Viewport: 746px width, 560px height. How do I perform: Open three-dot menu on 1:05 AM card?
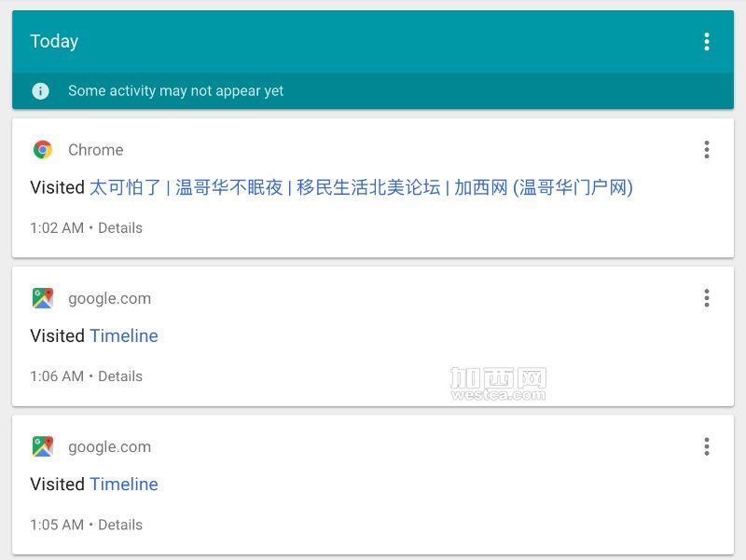707,446
